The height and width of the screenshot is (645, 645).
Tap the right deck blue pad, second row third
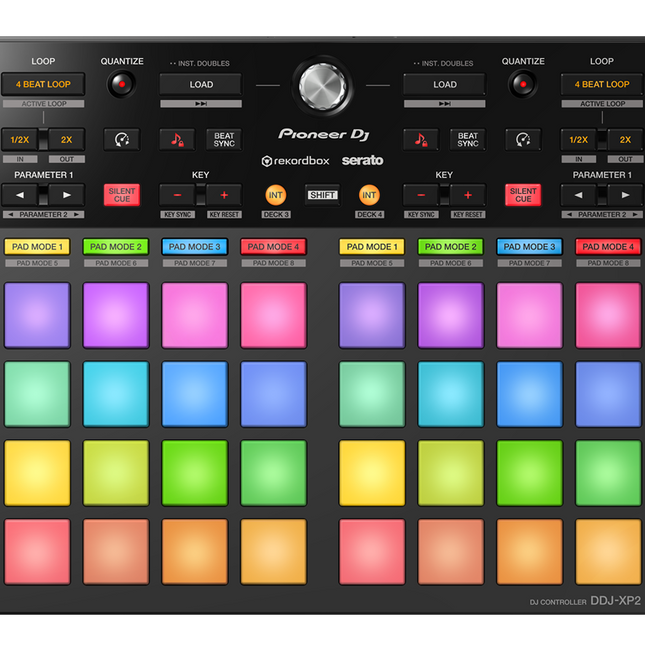(529, 394)
